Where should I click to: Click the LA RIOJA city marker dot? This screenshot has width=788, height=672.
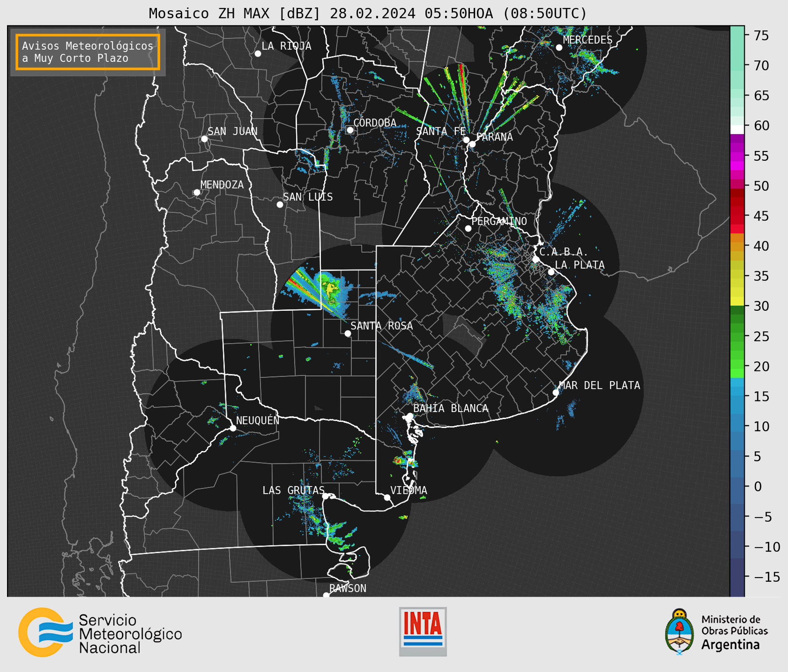pyautogui.click(x=258, y=54)
